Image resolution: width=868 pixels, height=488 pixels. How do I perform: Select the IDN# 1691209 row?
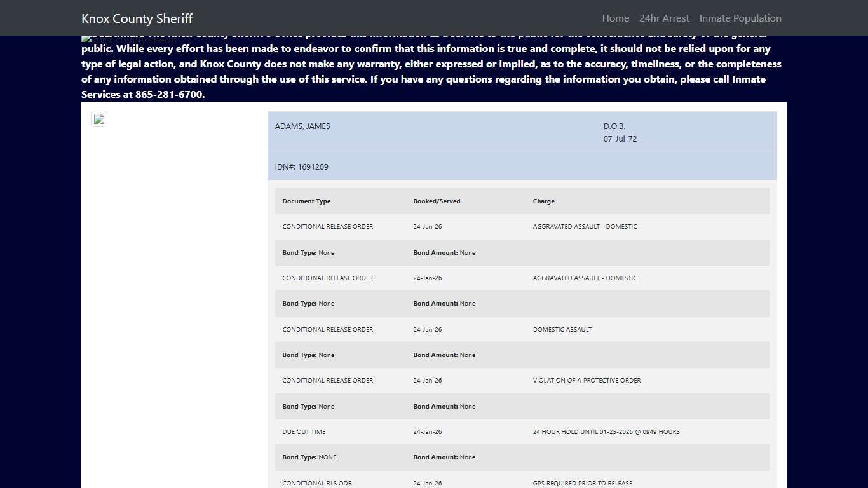(x=301, y=167)
